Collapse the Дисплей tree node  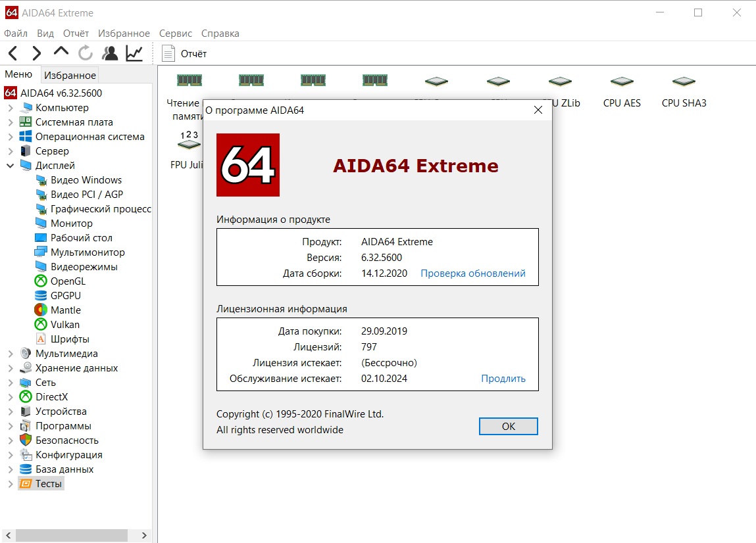click(11, 166)
